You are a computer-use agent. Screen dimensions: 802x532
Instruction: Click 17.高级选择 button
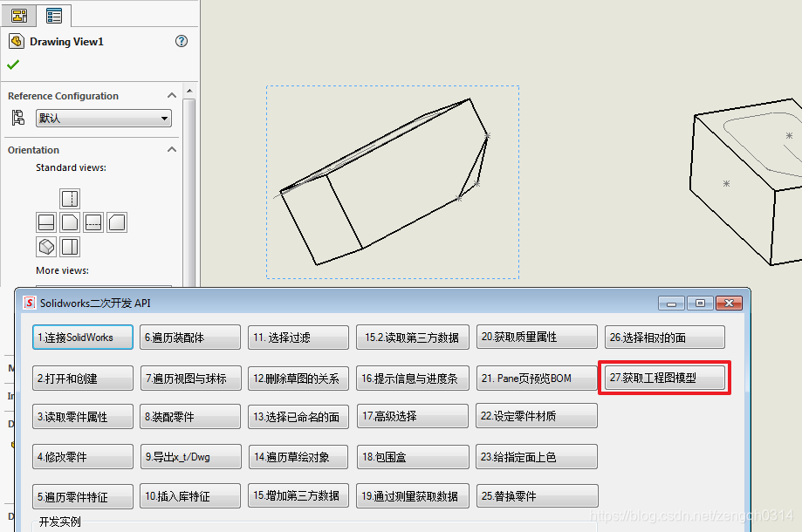coord(413,416)
